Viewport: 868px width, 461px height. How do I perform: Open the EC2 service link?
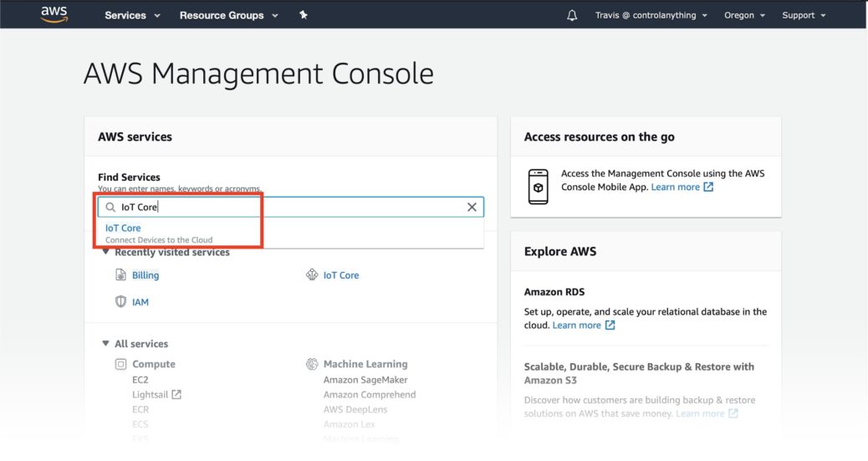(x=140, y=380)
